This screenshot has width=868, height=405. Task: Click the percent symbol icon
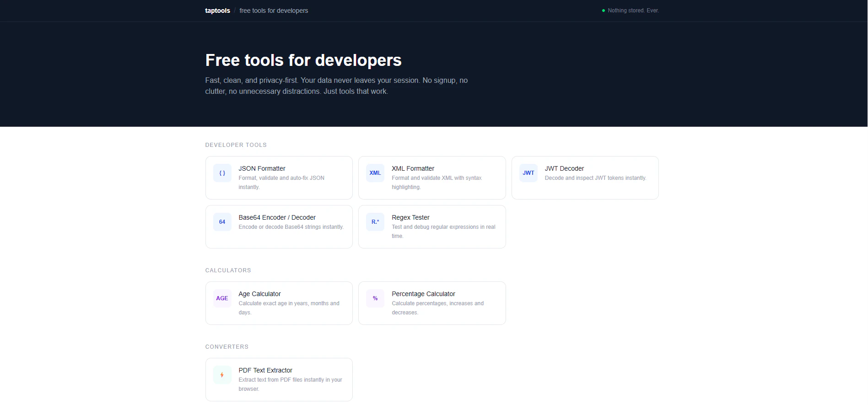[x=375, y=298]
